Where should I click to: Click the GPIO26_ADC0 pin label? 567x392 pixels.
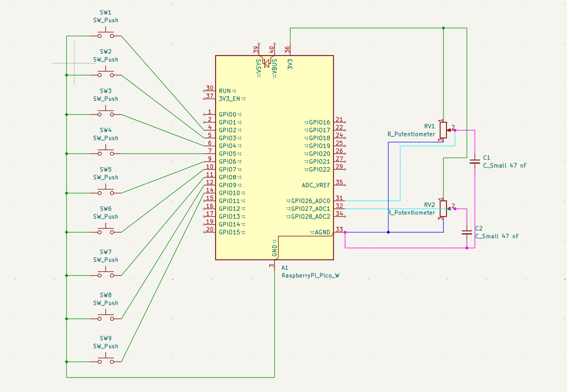311,201
